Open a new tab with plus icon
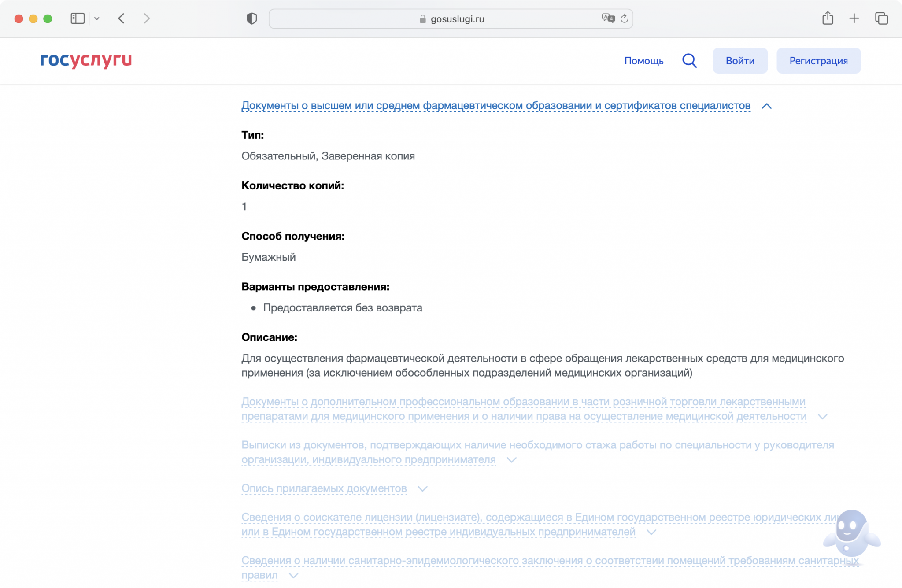Screen dimensions: 902x588 point(854,18)
